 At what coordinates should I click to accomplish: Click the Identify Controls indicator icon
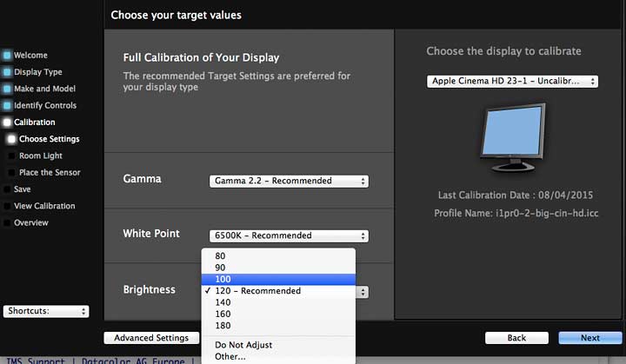(7, 105)
